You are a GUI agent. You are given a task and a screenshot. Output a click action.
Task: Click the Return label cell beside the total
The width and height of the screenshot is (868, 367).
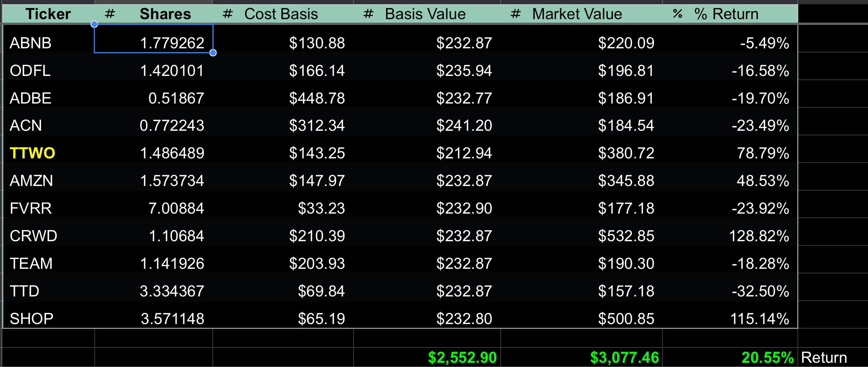824,357
